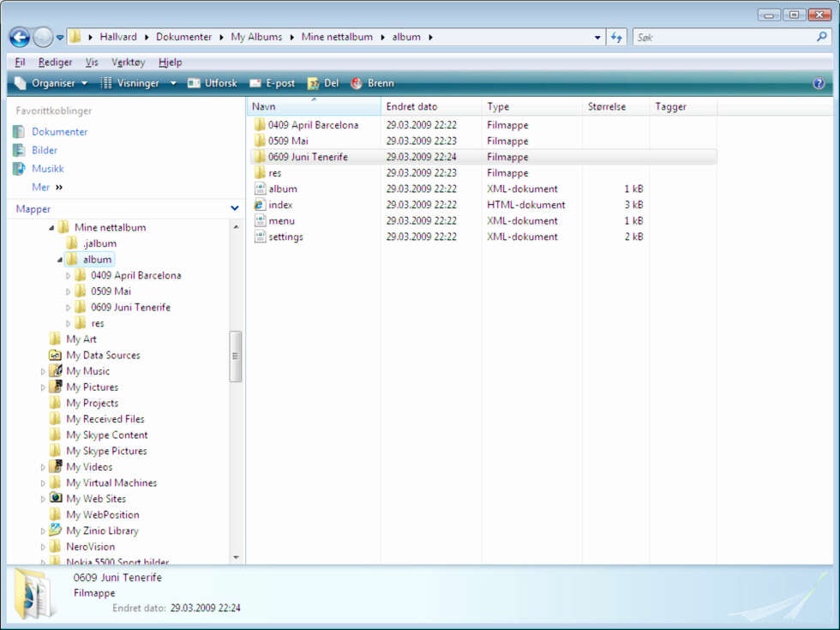Click Brenn to burn files
This screenshot has height=630, width=840.
pos(372,83)
